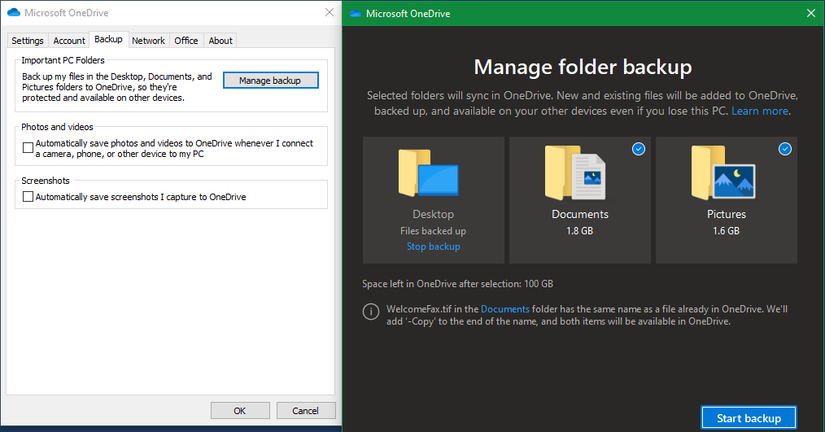Screen dimensions: 825x432
Task: Click the info icon beside WelcomeFax message
Action: [x=371, y=312]
